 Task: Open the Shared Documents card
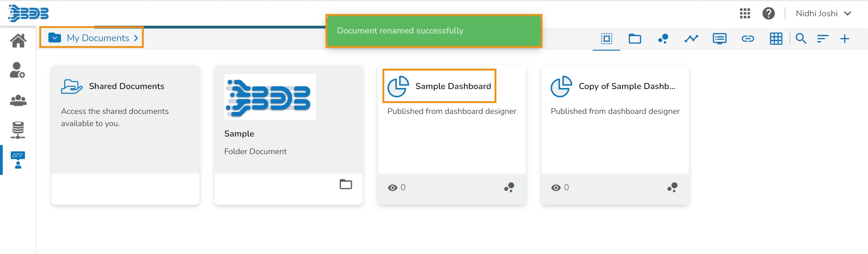click(126, 86)
